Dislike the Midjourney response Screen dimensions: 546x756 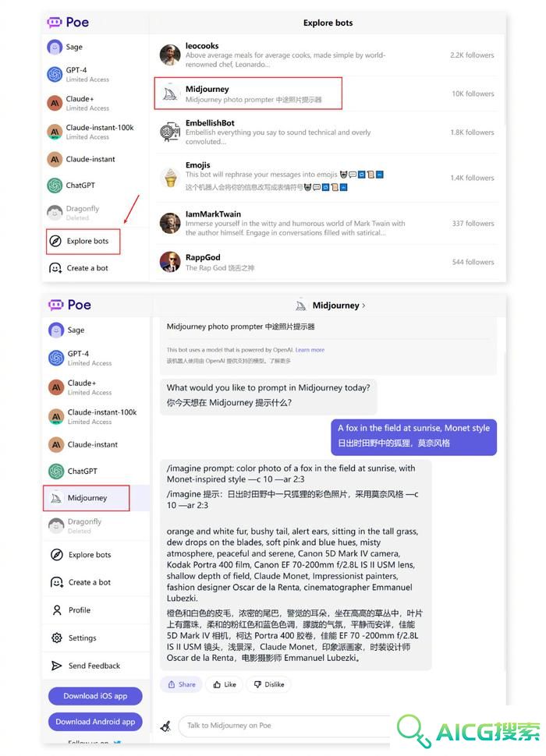click(x=268, y=684)
